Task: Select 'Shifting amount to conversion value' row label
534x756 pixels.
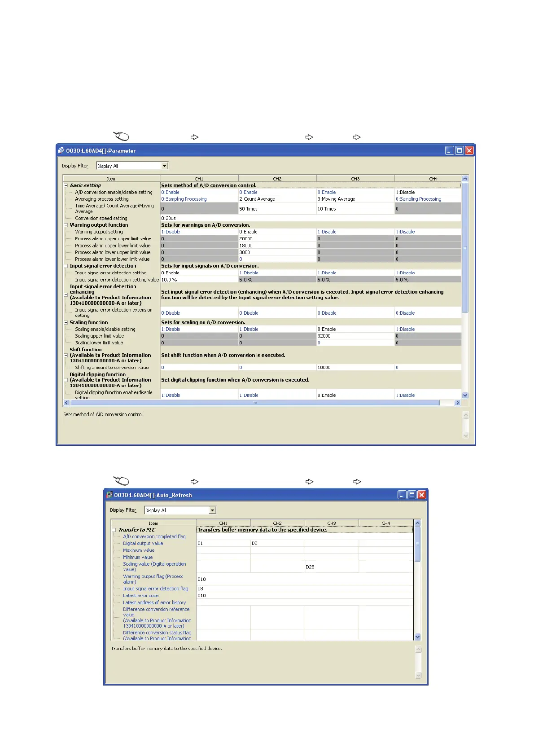Action: click(112, 367)
